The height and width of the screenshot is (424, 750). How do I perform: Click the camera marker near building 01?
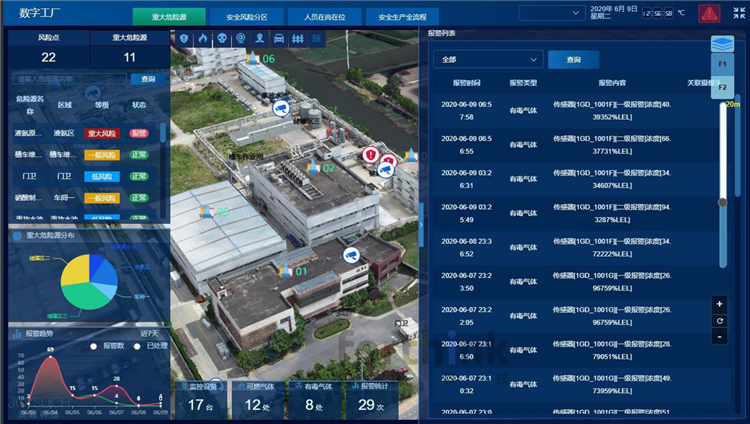click(x=350, y=256)
